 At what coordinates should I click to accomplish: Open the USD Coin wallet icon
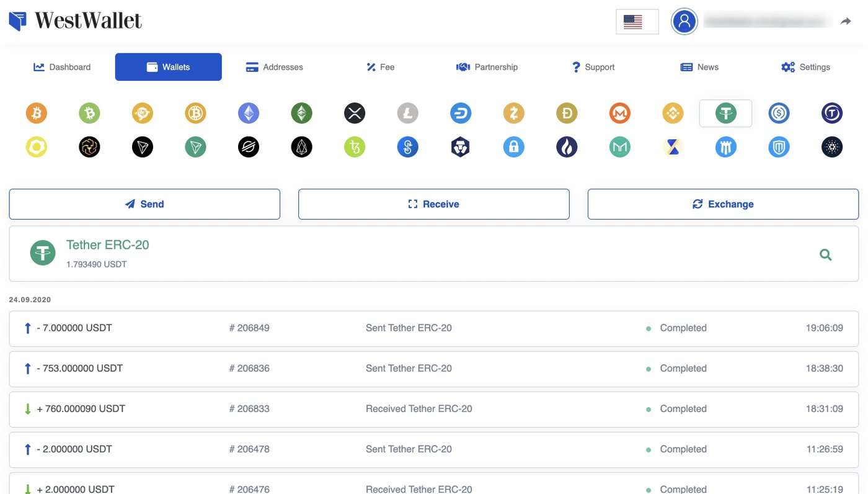(x=779, y=114)
